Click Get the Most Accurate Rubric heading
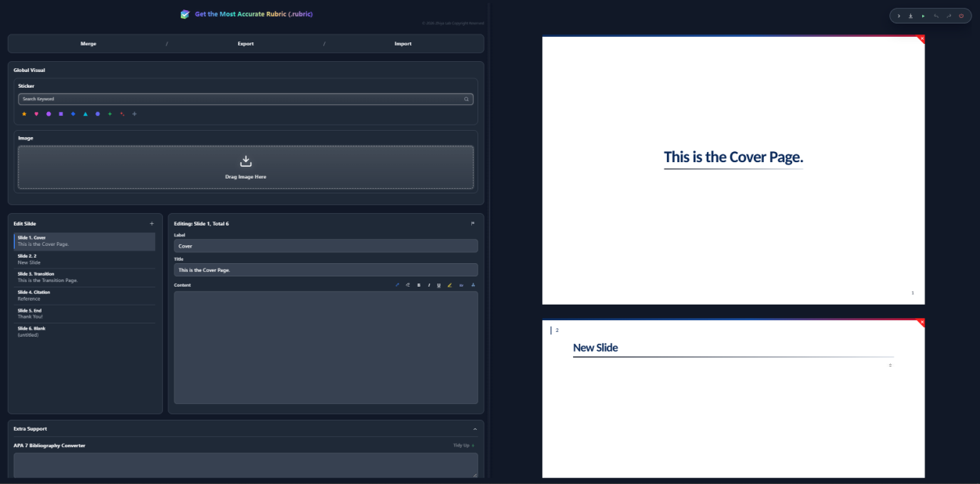Image resolution: width=980 pixels, height=484 pixels. [x=254, y=14]
